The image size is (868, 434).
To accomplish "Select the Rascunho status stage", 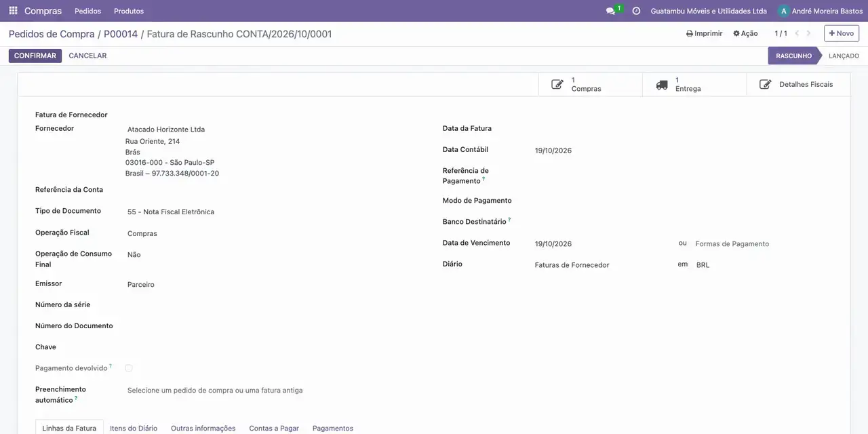I will coord(793,56).
